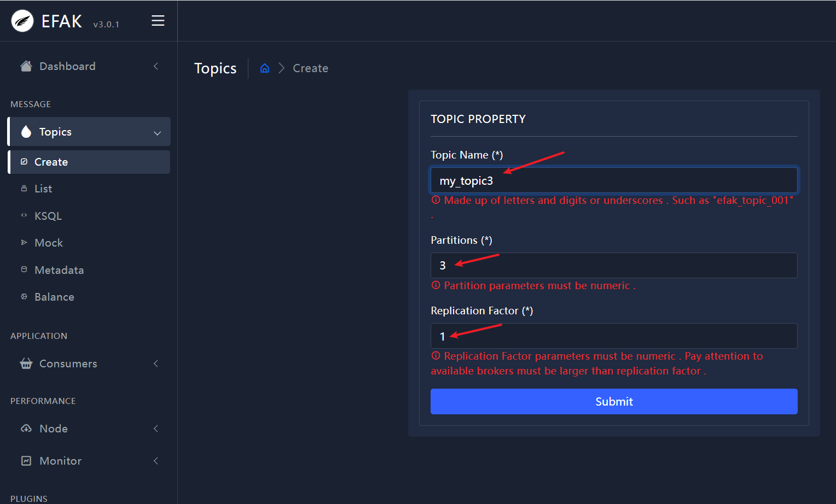The width and height of the screenshot is (836, 504).
Task: Open the Metadata page
Action: (x=89, y=269)
